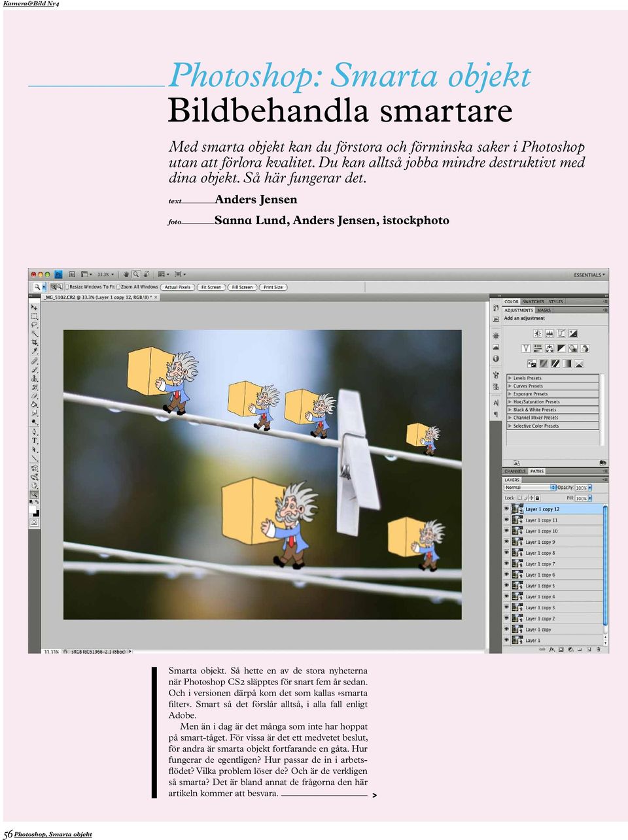Click the Fill 100% value field
This screenshot has height=840, width=628.
tap(581, 498)
